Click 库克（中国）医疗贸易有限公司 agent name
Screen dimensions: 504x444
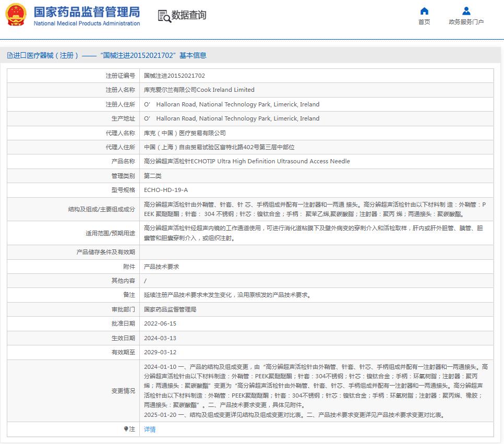(185, 133)
